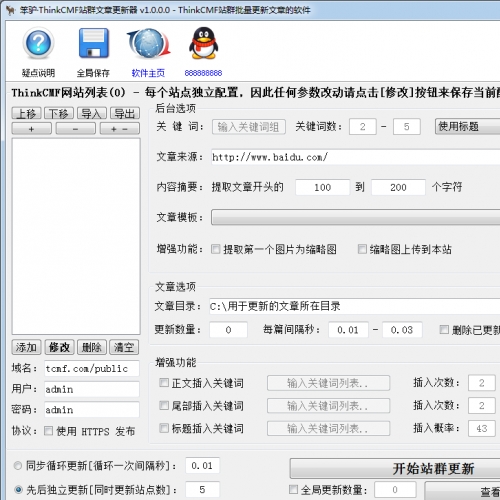Click the 888888888 QQ number link
Screen dimensions: 500x500
point(203,73)
